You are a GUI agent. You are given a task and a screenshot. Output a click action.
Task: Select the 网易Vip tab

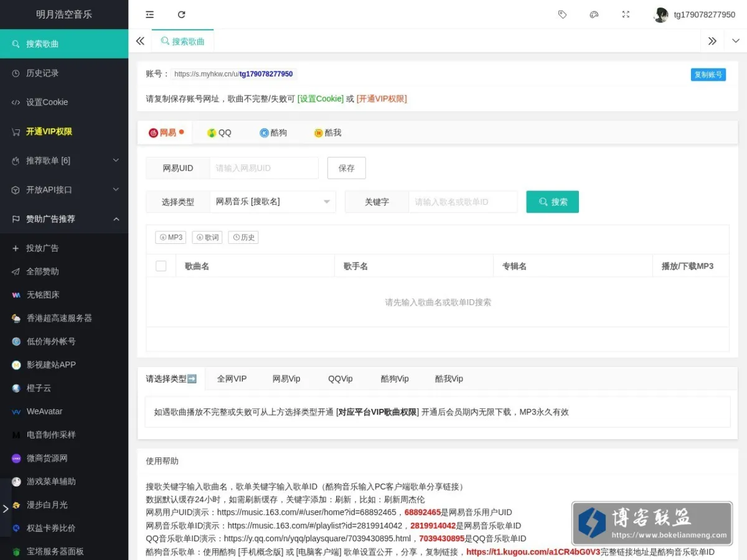[286, 378]
